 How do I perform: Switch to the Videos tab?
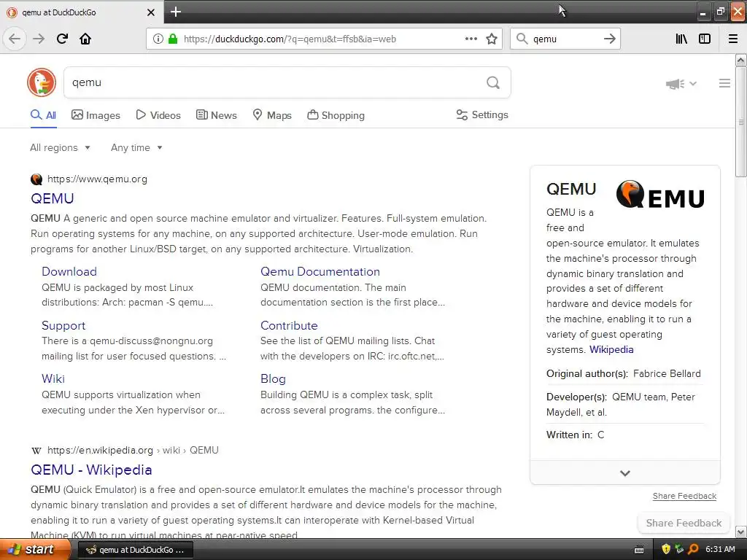pyautogui.click(x=158, y=115)
